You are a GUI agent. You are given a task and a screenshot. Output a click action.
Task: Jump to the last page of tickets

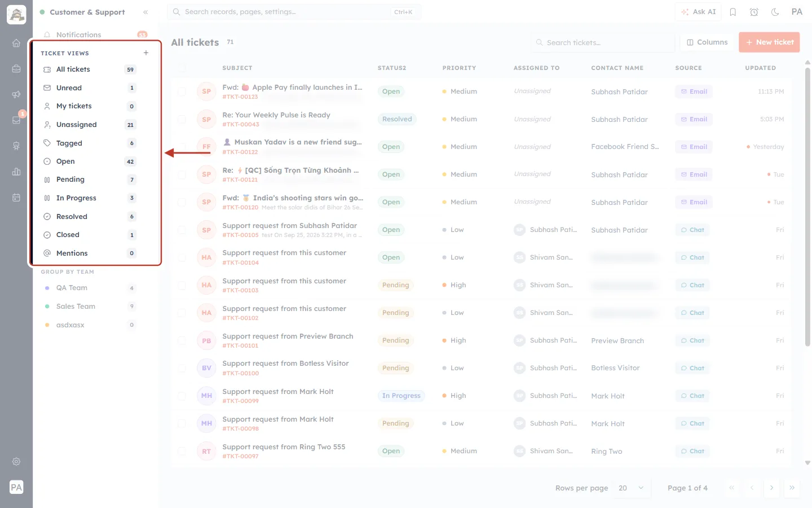(x=792, y=488)
